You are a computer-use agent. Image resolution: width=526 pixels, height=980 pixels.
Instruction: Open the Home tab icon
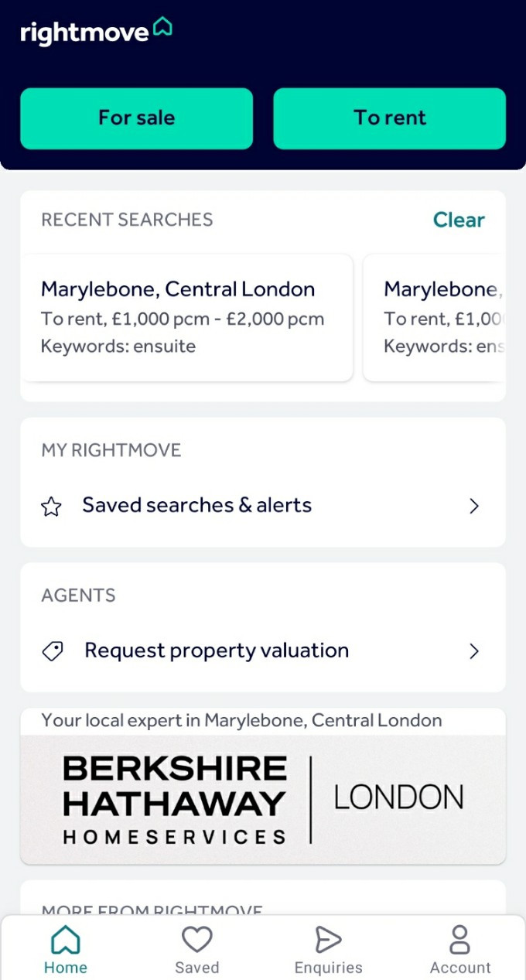pyautogui.click(x=66, y=940)
